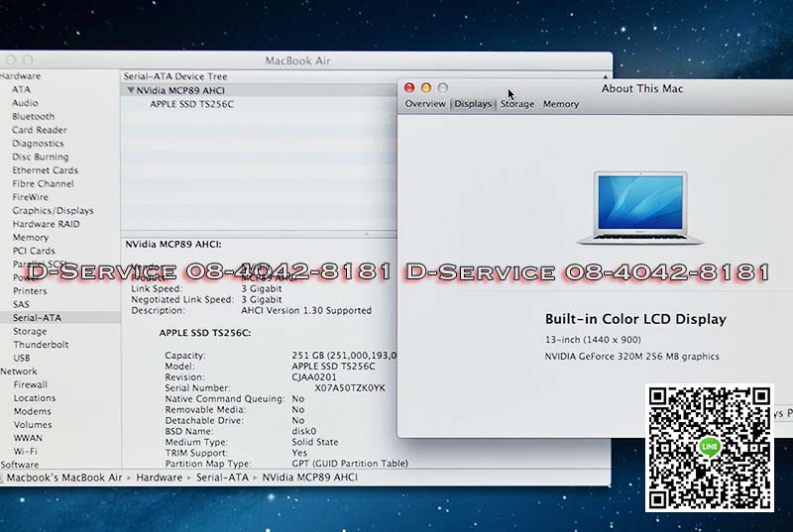Select Wi-Fi under Network

(x=26, y=451)
